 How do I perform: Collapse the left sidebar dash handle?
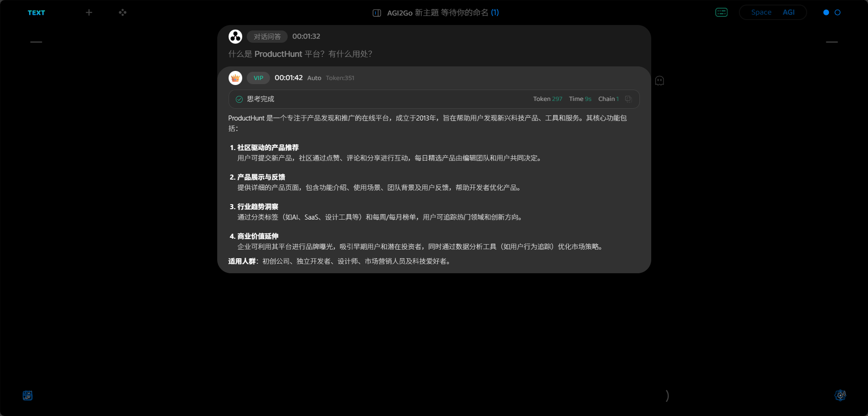[x=36, y=41]
